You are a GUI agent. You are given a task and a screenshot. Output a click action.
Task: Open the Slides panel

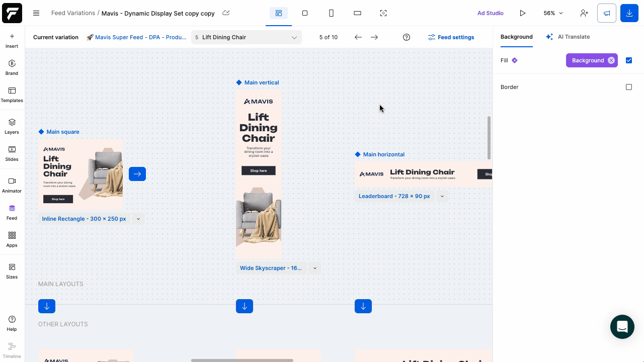(12, 154)
